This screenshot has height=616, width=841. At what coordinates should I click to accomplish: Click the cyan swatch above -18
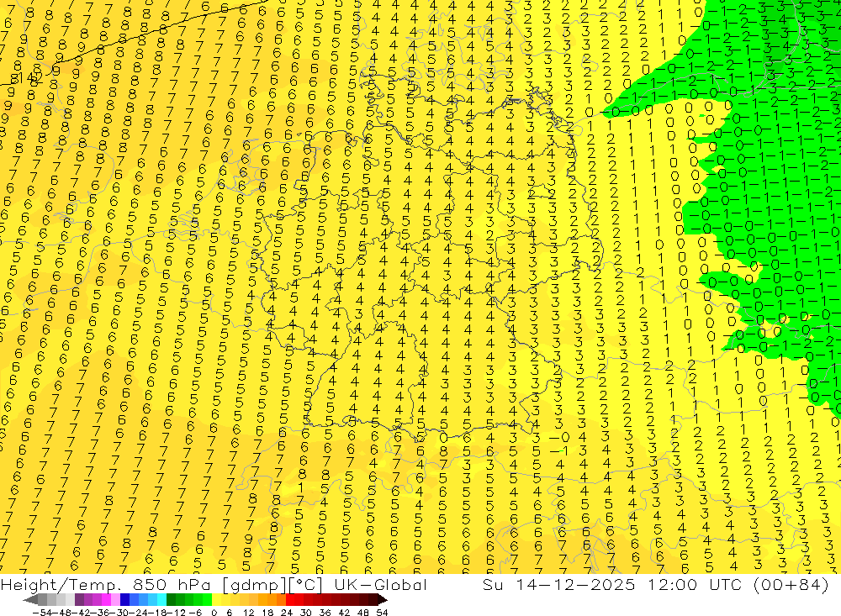(x=162, y=599)
